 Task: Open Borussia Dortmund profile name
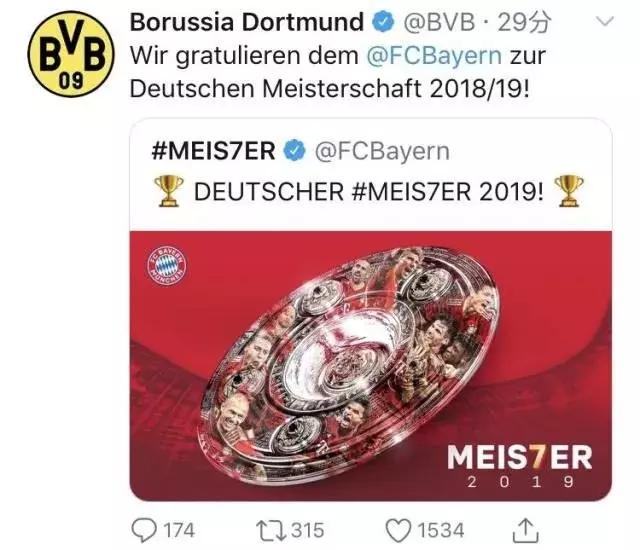pos(247,22)
